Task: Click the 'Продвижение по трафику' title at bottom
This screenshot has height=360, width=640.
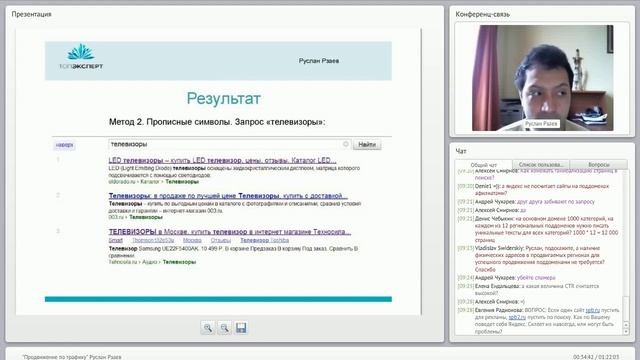Action: click(72, 357)
